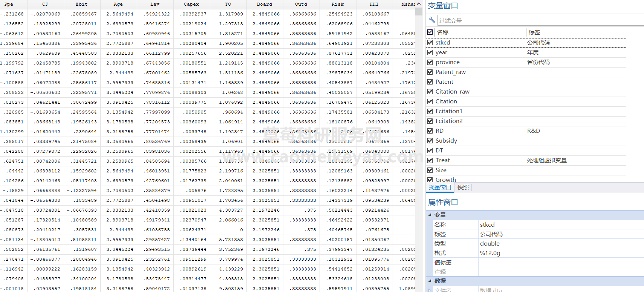Select the Ebit cell .20859467
This screenshot has width=644, height=292.
(82, 14)
